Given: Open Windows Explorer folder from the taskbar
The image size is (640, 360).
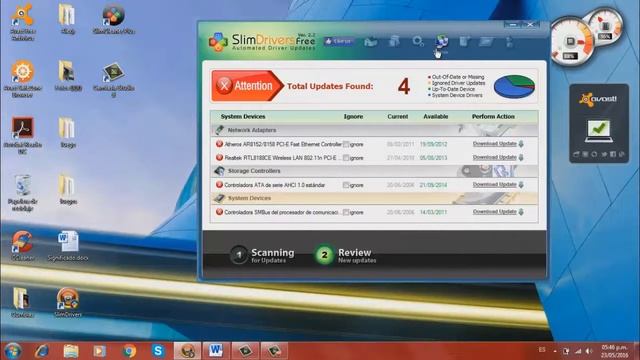Looking at the screenshot, I should coord(71,351).
